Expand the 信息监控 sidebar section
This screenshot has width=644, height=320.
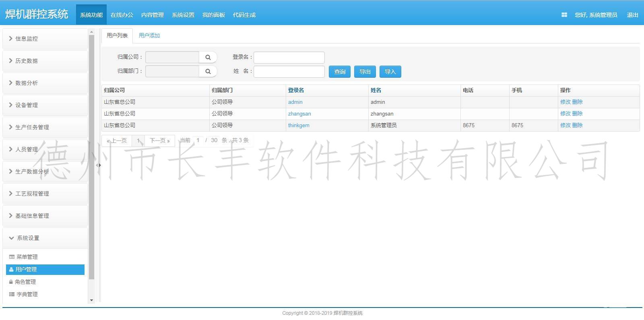click(x=27, y=39)
